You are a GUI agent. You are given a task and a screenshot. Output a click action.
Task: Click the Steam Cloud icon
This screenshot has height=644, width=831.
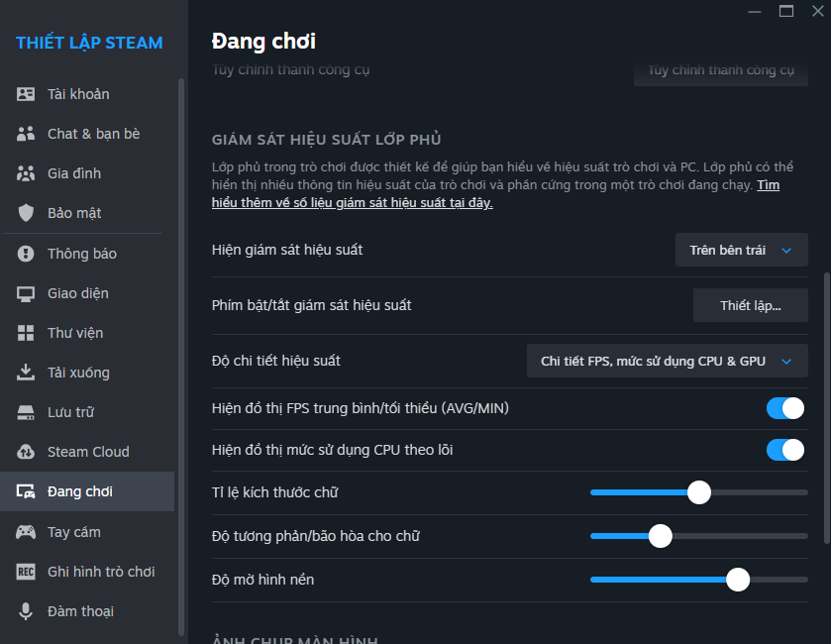27,452
